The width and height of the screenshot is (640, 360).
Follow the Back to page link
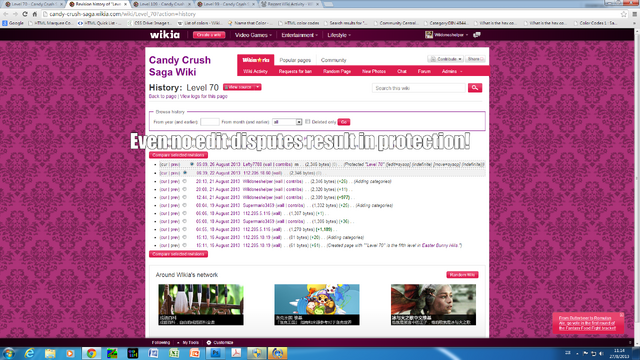pyautogui.click(x=162, y=96)
